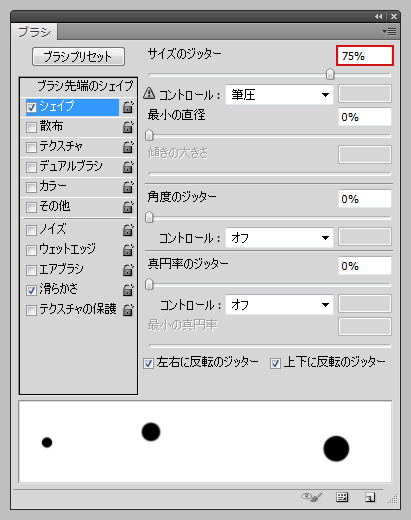Click the lock icon beside テクスチャ
Viewport: 411px width, 520px height.
pyautogui.click(x=128, y=147)
